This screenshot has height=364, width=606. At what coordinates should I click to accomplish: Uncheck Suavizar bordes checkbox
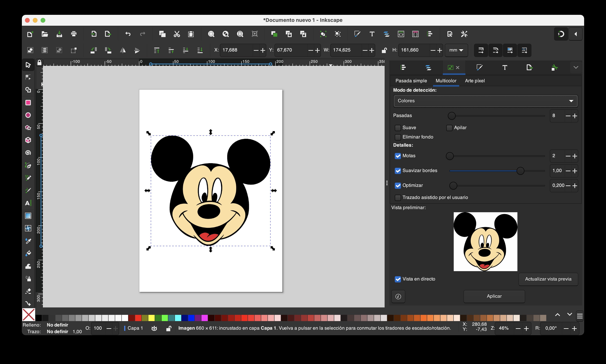(x=398, y=171)
